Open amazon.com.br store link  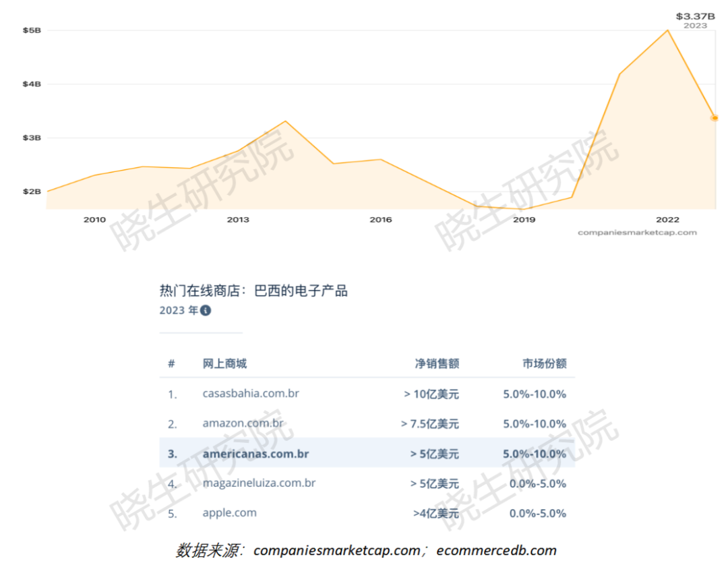[x=243, y=423]
